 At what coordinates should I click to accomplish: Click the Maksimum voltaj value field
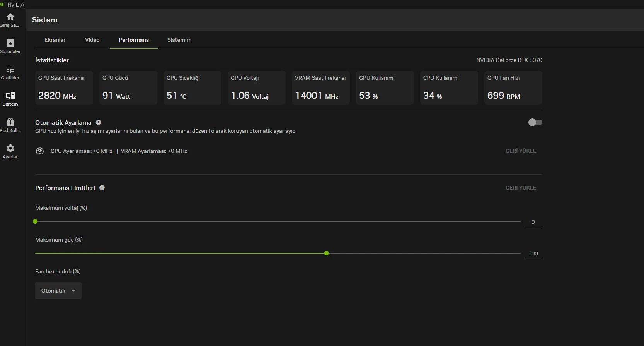click(x=533, y=222)
